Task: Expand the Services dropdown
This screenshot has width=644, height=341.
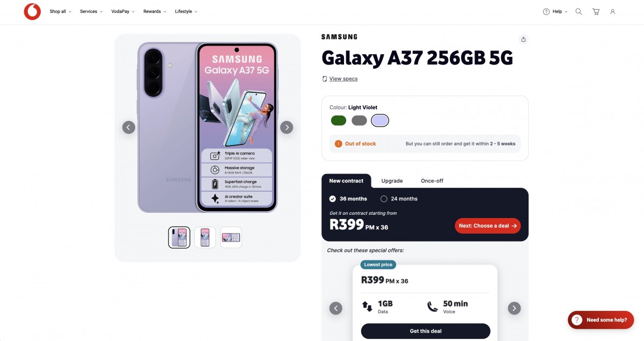Action: (91, 11)
